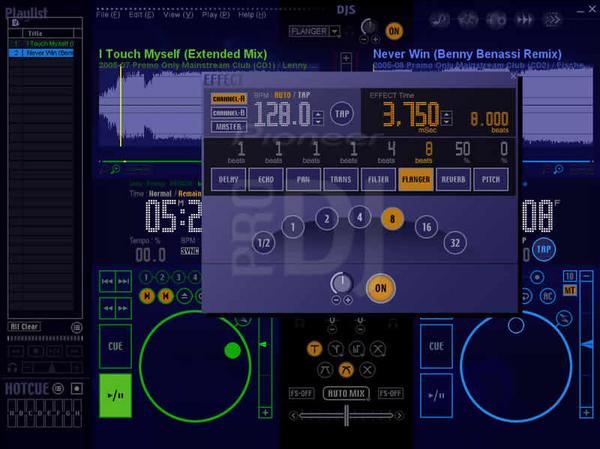This screenshot has height=449, width=600.
Task: Open the Edit menu
Action: pyautogui.click(x=141, y=15)
